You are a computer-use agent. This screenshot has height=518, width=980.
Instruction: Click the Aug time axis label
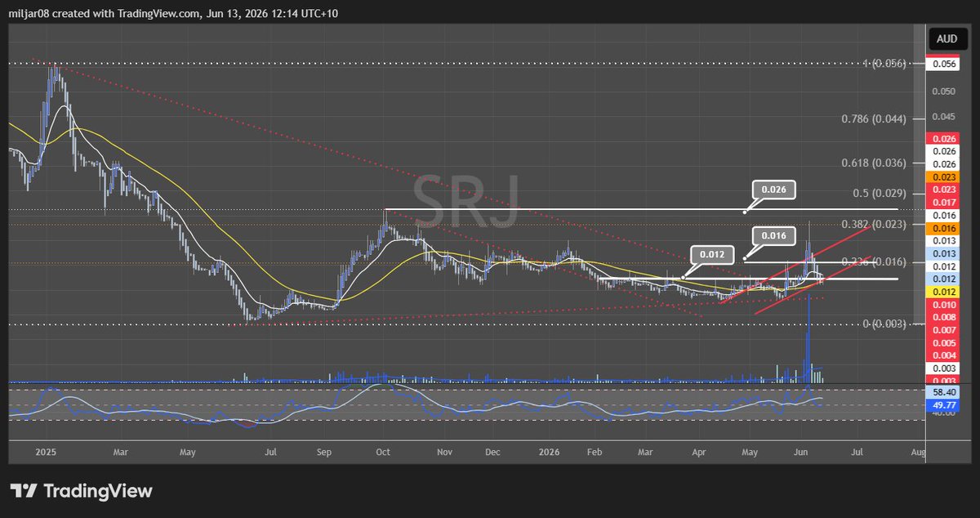coord(918,451)
